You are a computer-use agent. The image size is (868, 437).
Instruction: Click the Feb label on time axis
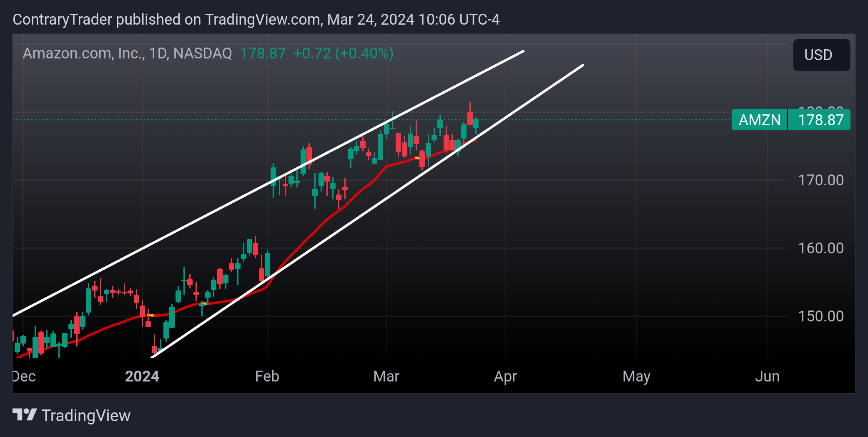[x=267, y=376]
